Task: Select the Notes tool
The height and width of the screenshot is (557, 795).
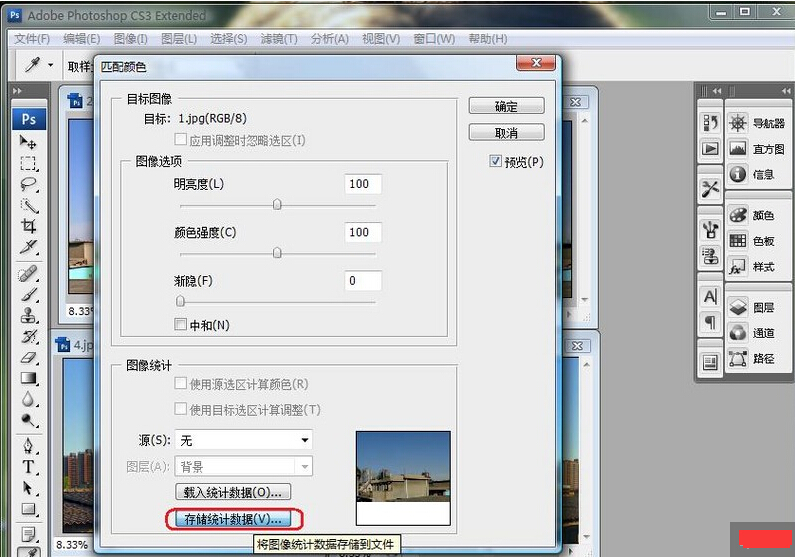Action: (x=28, y=534)
